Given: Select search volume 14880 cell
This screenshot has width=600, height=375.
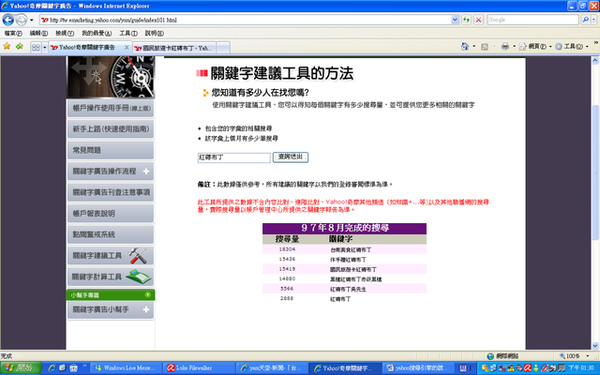Looking at the screenshot, I should point(287,279).
